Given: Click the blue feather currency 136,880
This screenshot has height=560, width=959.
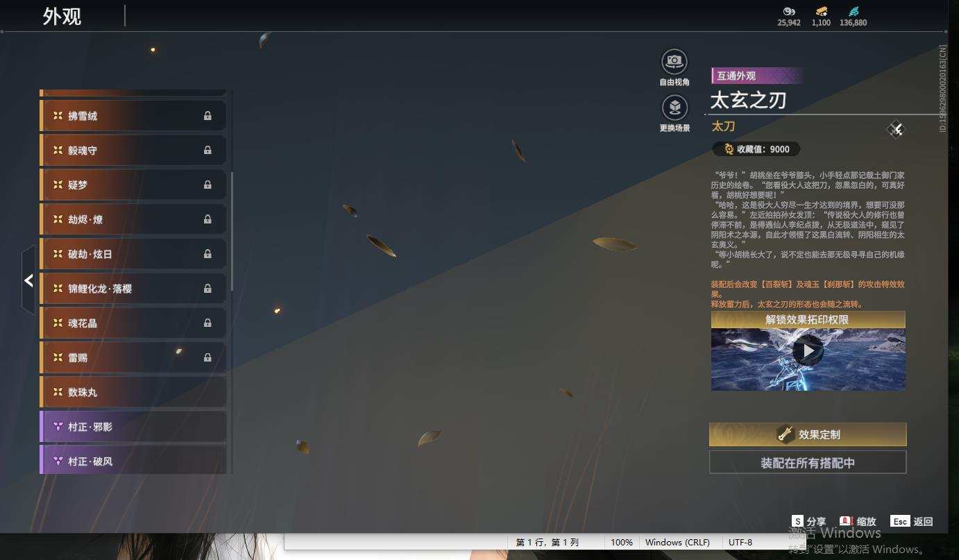Looking at the screenshot, I should tap(853, 17).
